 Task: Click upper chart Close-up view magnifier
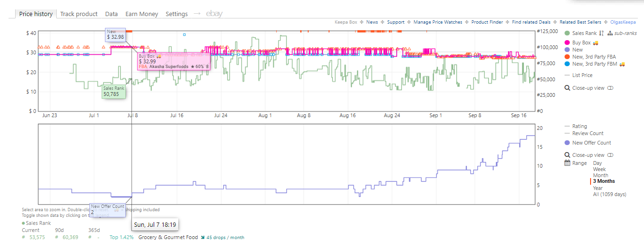[567, 88]
